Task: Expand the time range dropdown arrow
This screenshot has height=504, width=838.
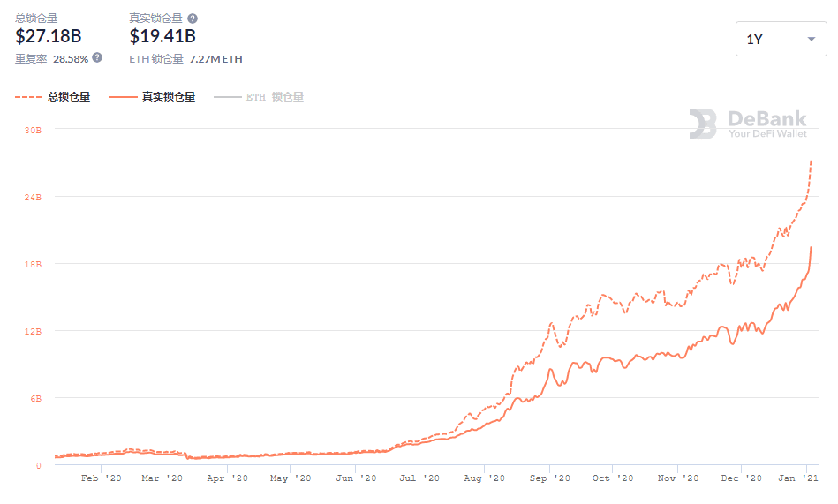Action: pyautogui.click(x=812, y=39)
